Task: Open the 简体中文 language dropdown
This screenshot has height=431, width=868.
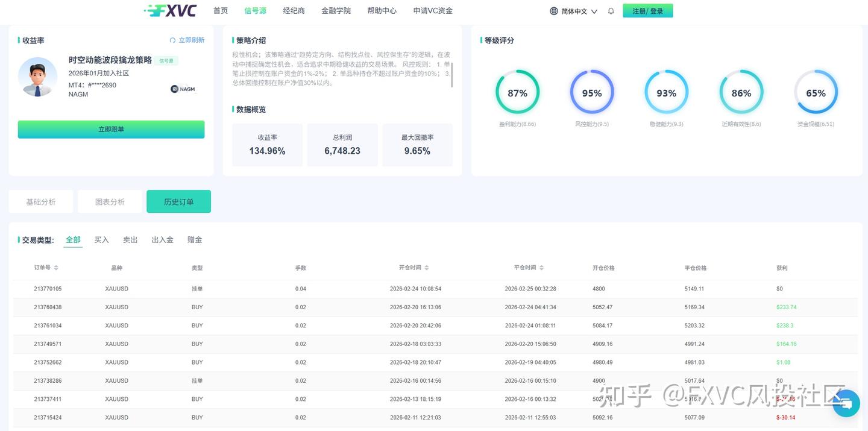Action: point(573,10)
